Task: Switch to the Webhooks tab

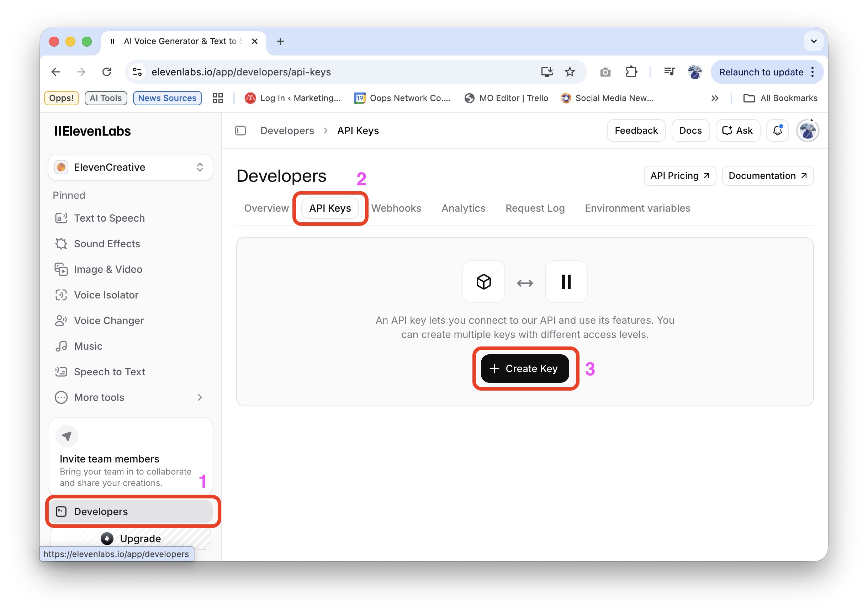Action: [x=396, y=208]
